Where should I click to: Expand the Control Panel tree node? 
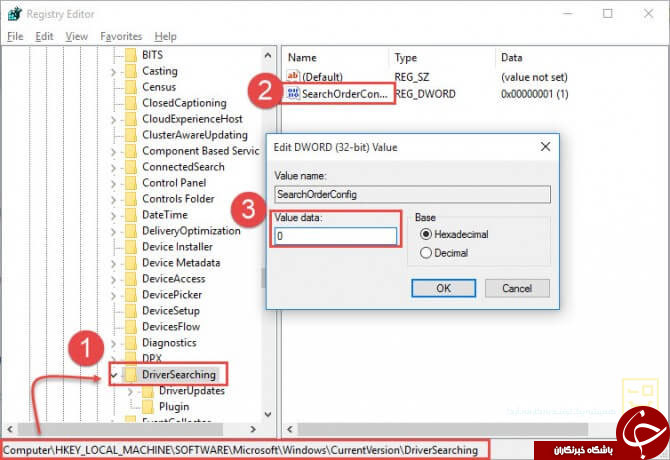(114, 184)
